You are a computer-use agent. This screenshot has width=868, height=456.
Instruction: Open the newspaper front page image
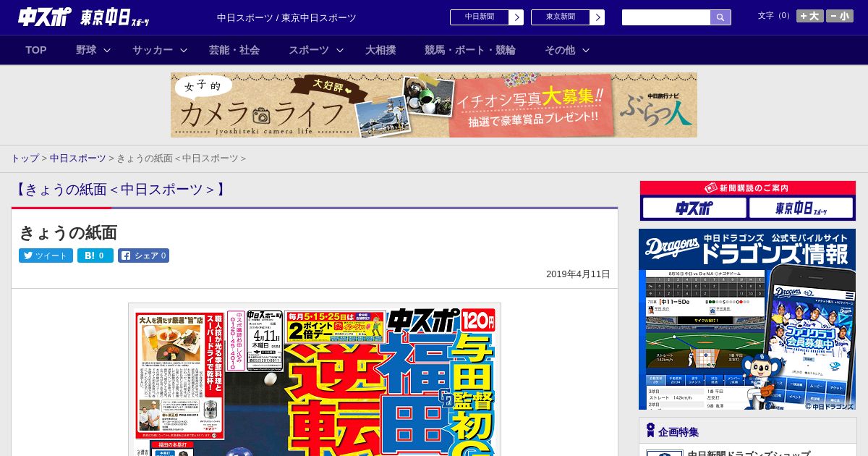[315, 379]
